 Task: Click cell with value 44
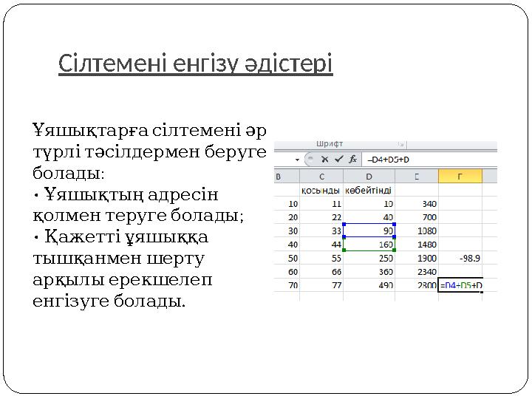click(321, 245)
